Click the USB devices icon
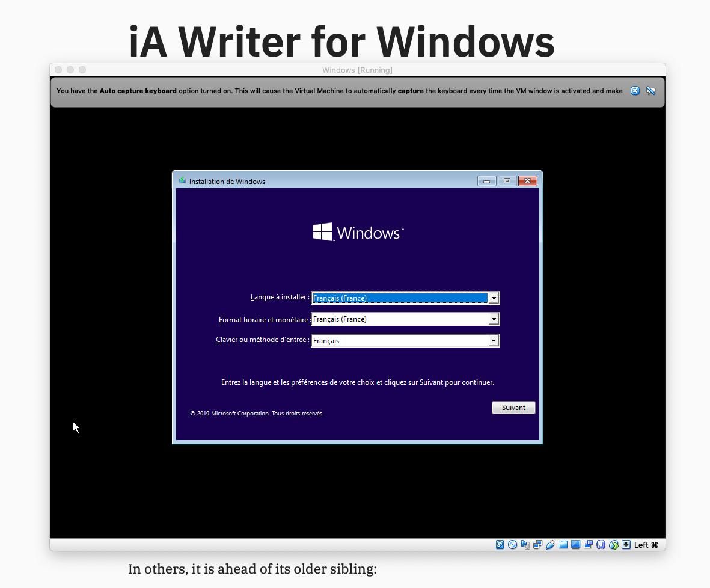This screenshot has height=588, width=710. (550, 545)
